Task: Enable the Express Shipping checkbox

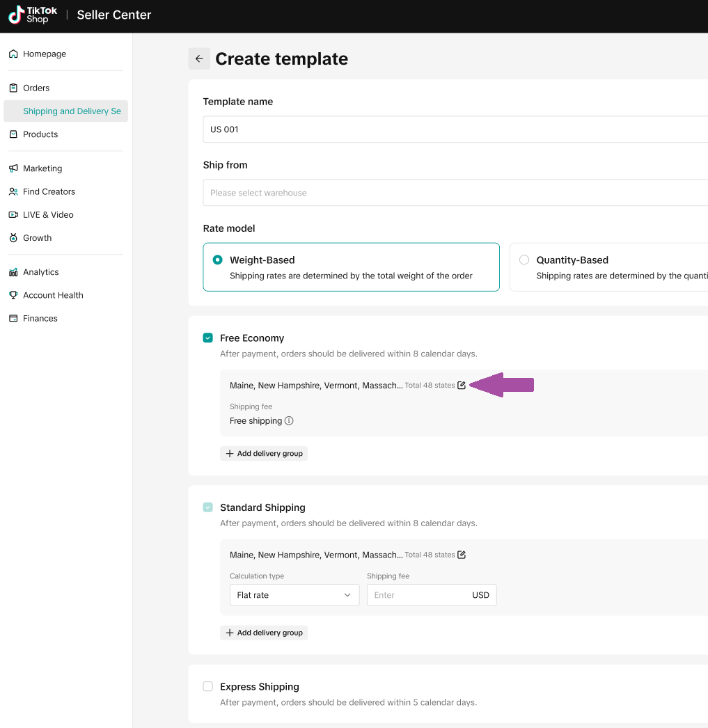Action: click(208, 687)
